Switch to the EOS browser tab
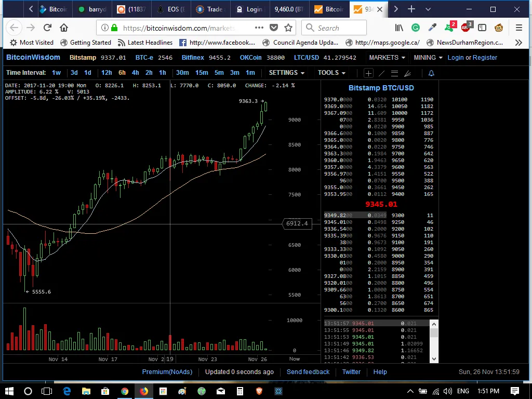 coord(171,9)
